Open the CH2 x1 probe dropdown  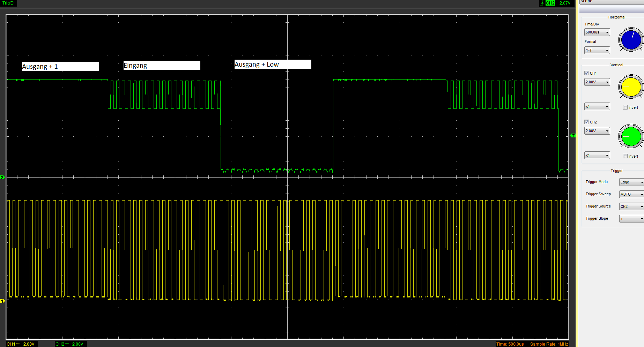coord(597,155)
